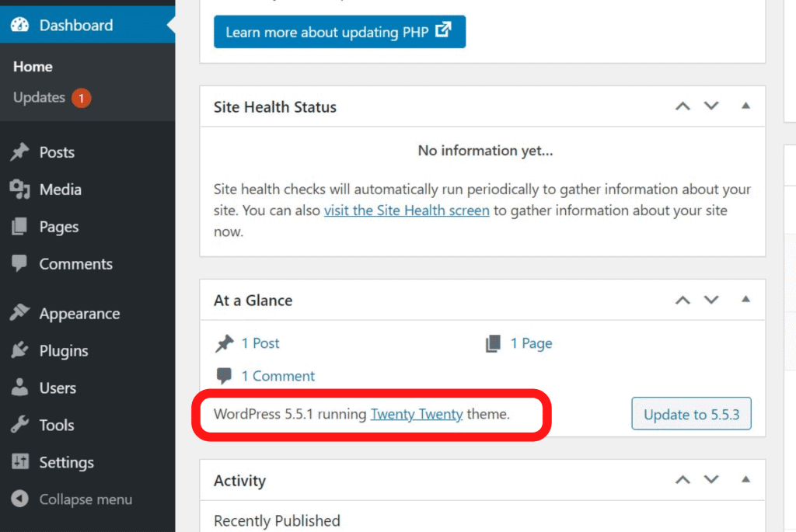The width and height of the screenshot is (796, 532).
Task: Move Site Health Status panel down
Action: (x=711, y=106)
